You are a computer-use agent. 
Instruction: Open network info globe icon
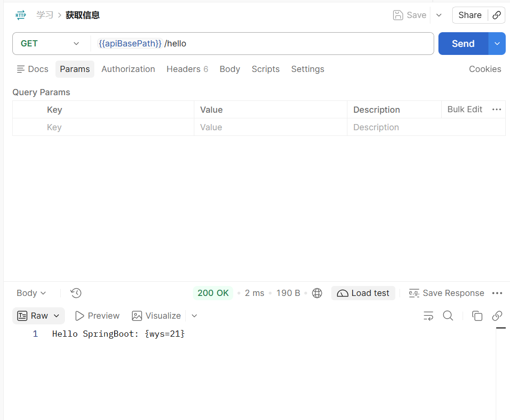[x=317, y=293]
